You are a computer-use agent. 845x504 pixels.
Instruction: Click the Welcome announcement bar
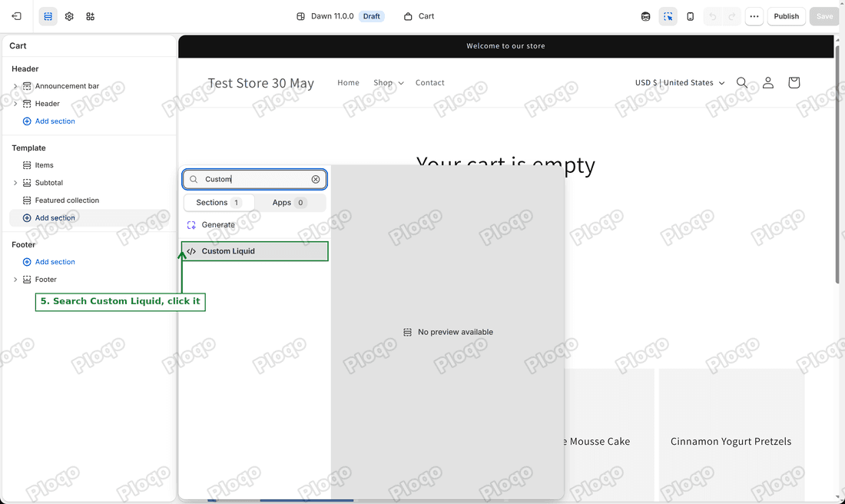tap(505, 46)
